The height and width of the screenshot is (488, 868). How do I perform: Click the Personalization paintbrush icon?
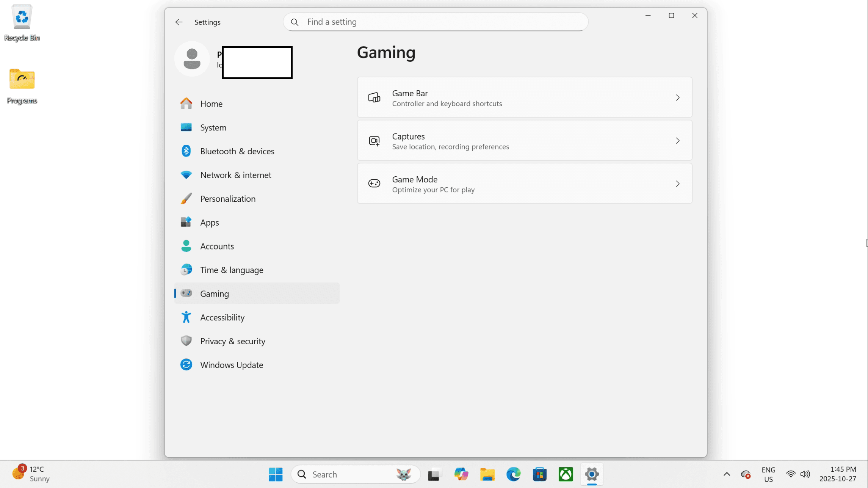pos(186,199)
